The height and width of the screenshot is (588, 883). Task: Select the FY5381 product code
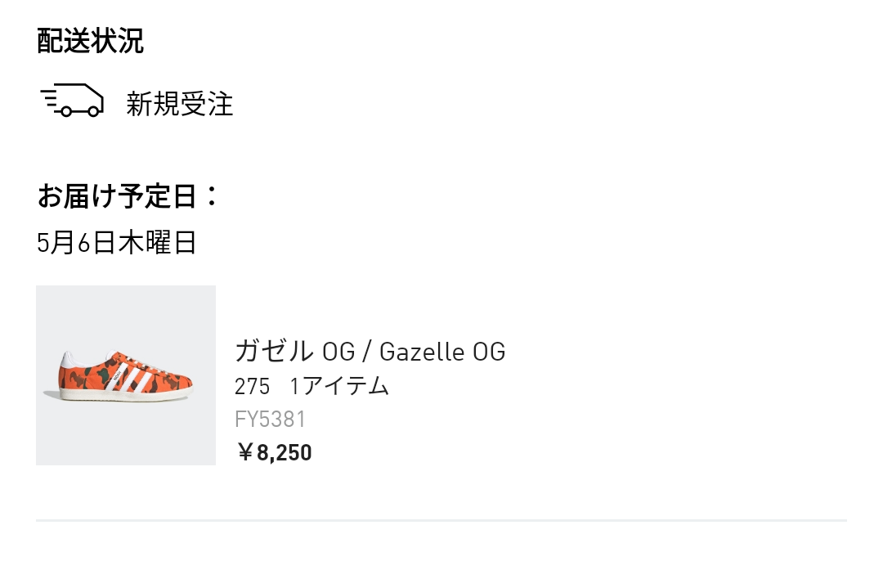pos(270,420)
